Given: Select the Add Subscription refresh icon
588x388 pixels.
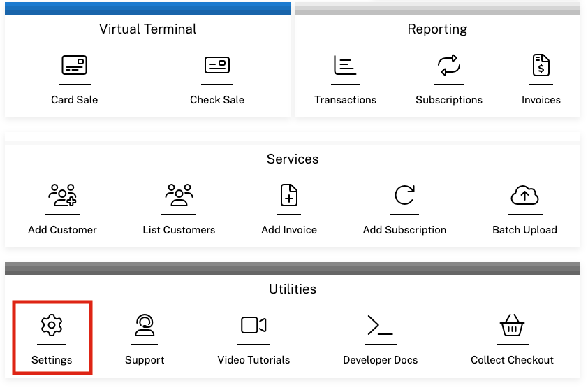Looking at the screenshot, I should tap(404, 195).
